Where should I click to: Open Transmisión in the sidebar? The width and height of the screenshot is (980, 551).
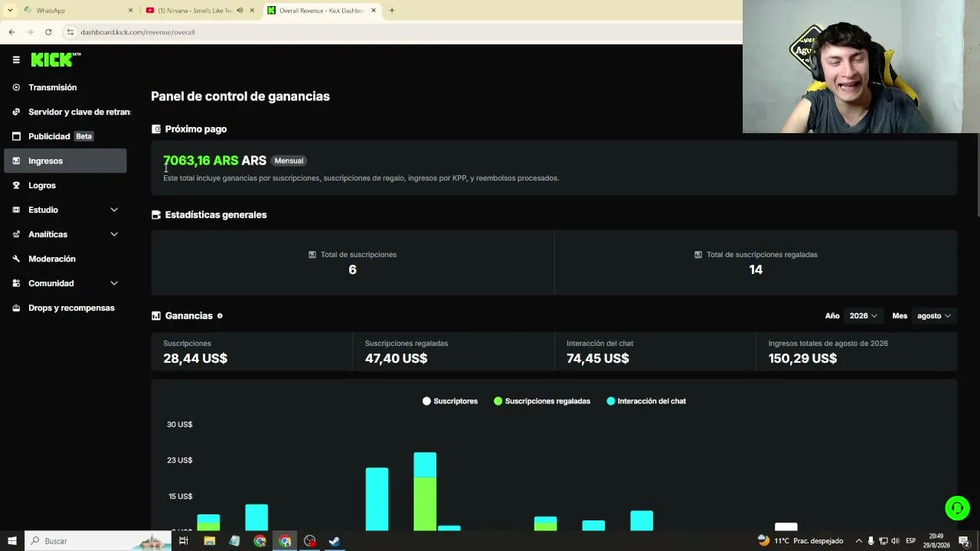66,87
